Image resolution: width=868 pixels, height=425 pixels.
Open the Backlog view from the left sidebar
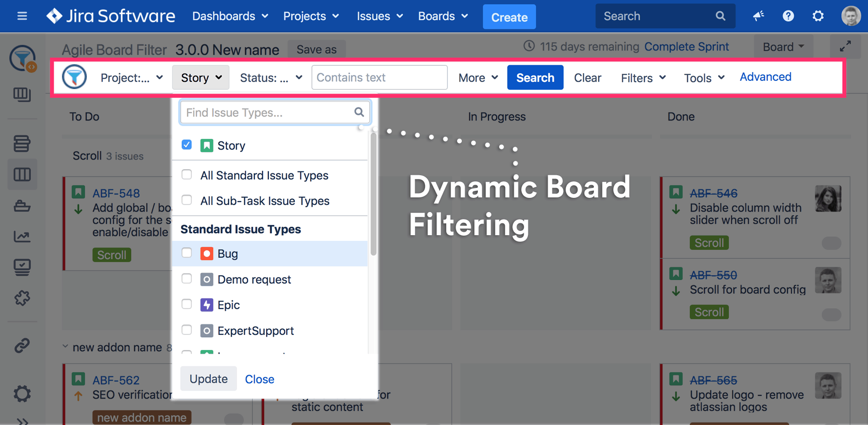tap(22, 144)
